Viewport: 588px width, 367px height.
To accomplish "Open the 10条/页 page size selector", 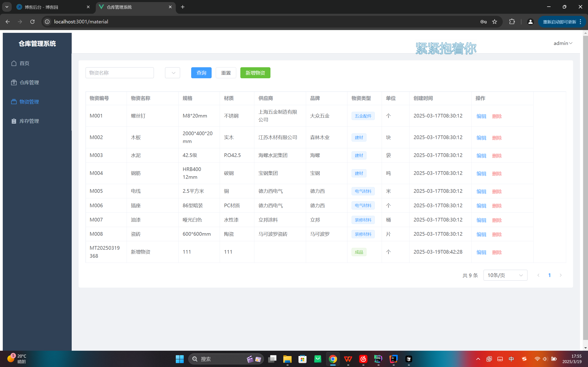I will (x=505, y=275).
